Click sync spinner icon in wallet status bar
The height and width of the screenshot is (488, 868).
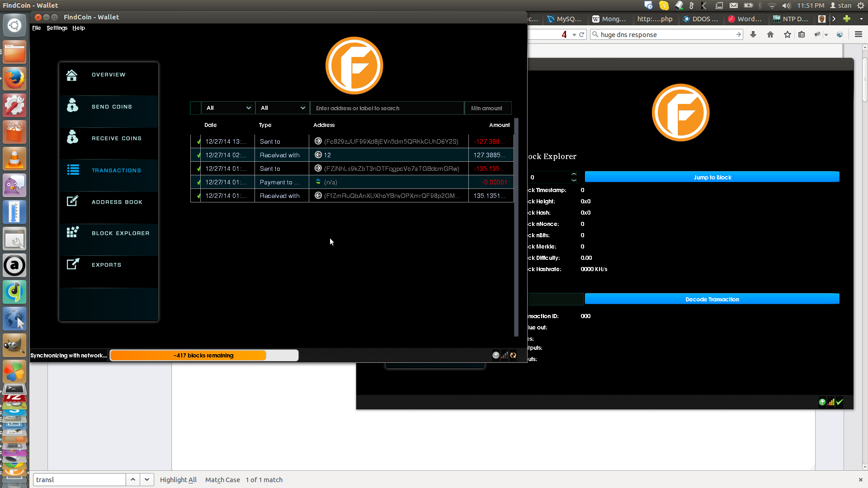click(513, 355)
